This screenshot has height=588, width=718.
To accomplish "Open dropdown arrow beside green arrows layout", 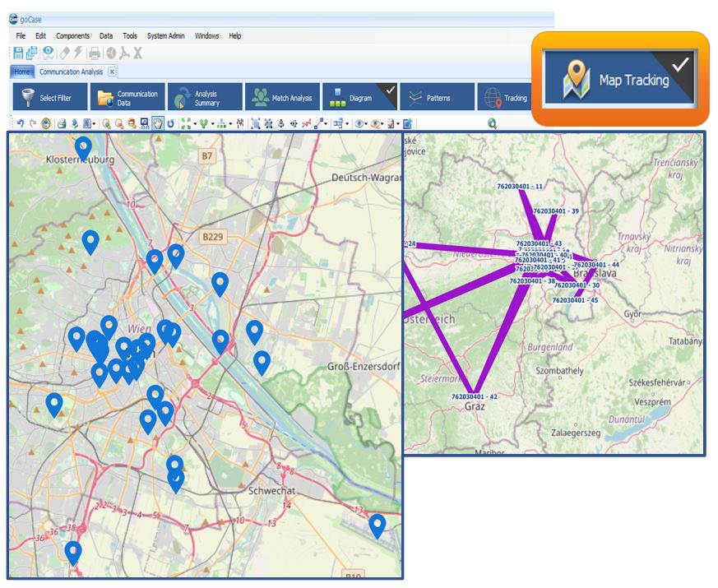I will pyautogui.click(x=195, y=123).
